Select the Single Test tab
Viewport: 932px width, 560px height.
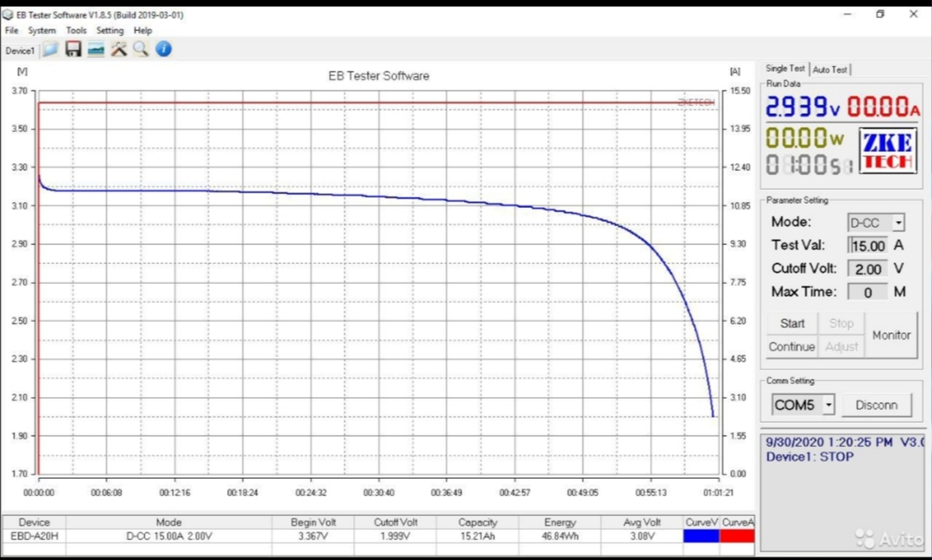[784, 68]
